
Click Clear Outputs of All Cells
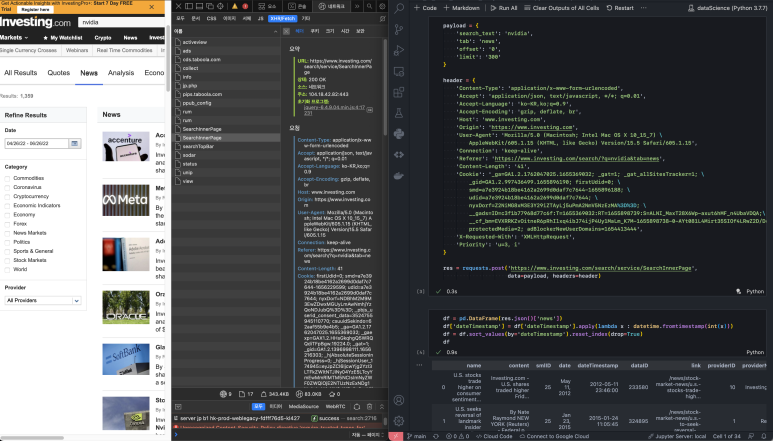[562, 8]
